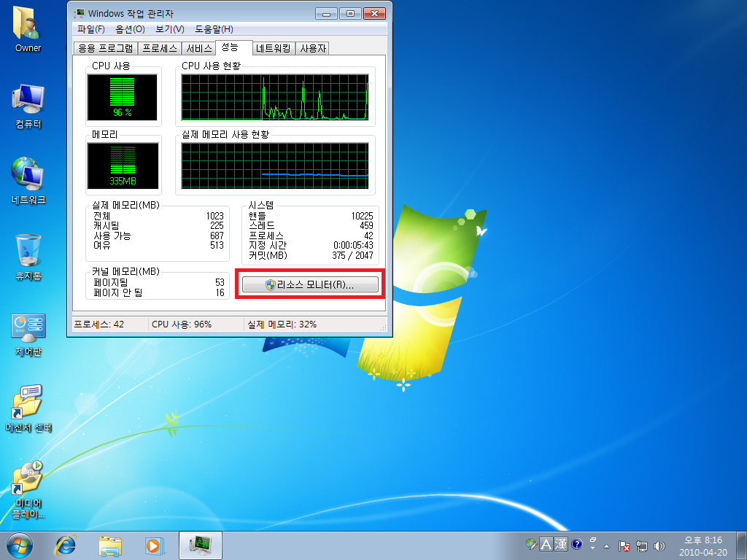Select the 컴퓨터 desktop icon
Screen dimensions: 747x560
point(28,106)
